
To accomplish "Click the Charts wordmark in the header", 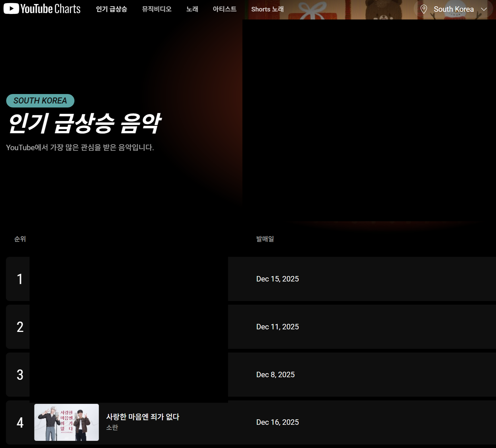I will [x=67, y=9].
